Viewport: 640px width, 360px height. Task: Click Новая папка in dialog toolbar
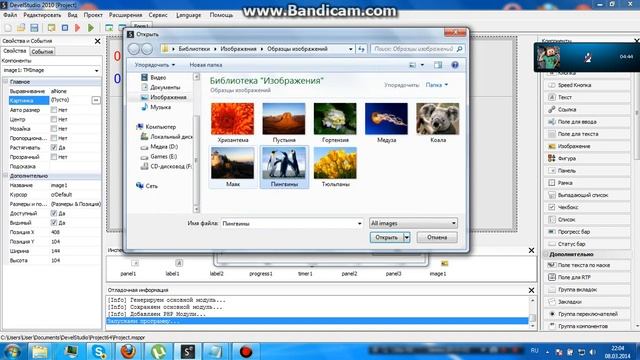click(x=206, y=65)
